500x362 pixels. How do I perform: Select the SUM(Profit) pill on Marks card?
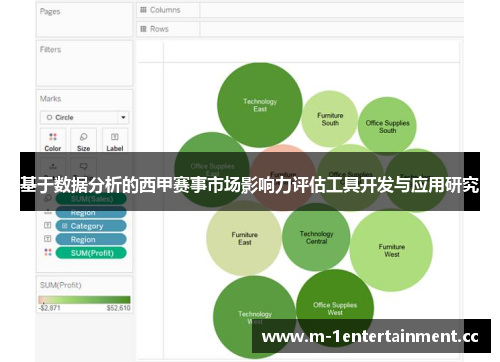[x=91, y=253]
